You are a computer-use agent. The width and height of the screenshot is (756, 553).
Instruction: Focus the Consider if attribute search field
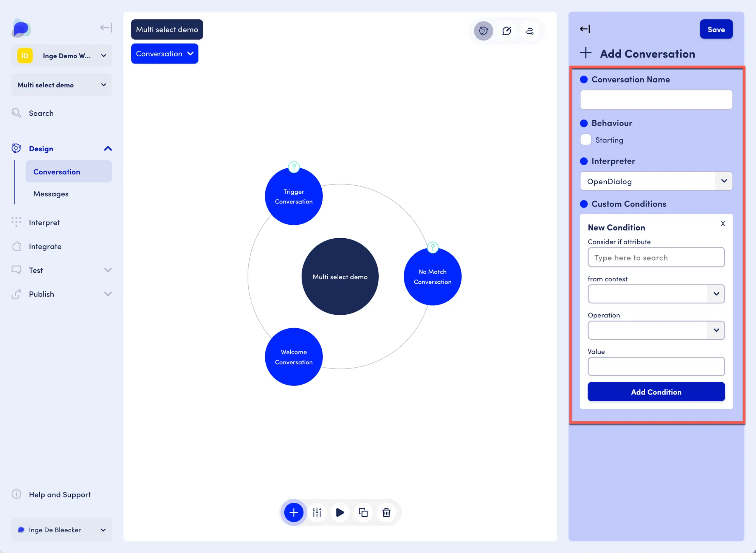[x=656, y=258]
